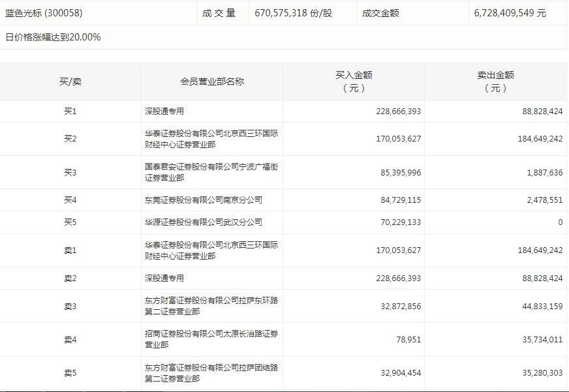Click the 卖出金额 column header
The height and width of the screenshot is (392, 569).
(x=495, y=82)
